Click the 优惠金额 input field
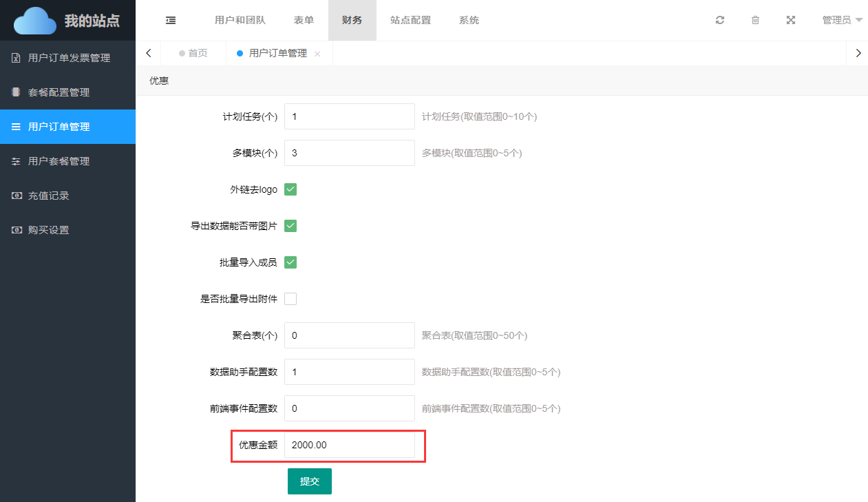The width and height of the screenshot is (868, 502). point(349,445)
